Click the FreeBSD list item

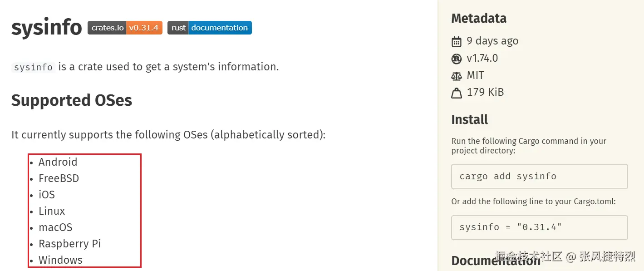59,178
